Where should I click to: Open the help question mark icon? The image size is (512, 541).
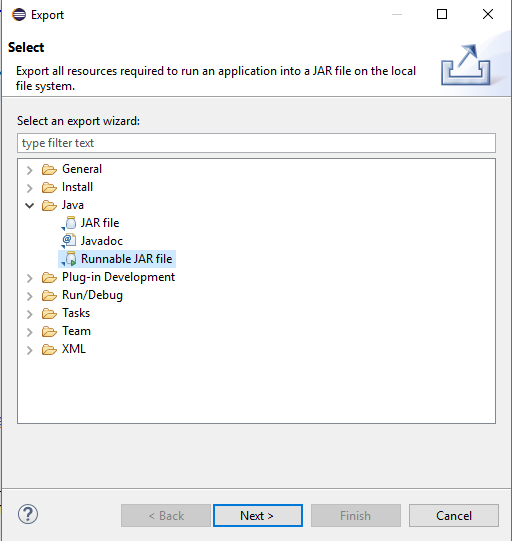tap(28, 514)
